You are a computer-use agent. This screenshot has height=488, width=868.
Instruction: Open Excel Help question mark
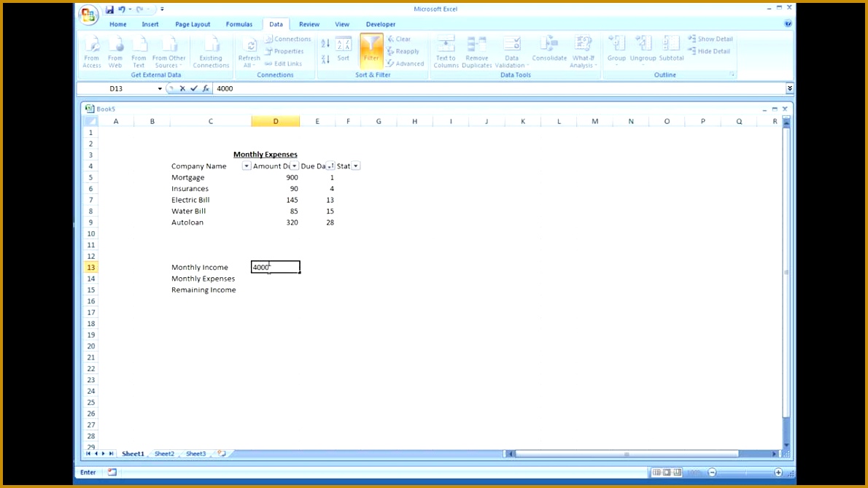pos(788,24)
